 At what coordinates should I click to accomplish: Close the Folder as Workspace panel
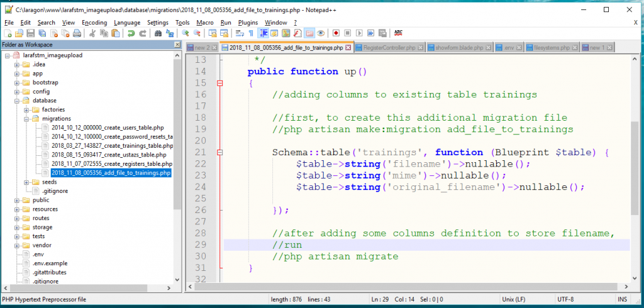point(178,45)
